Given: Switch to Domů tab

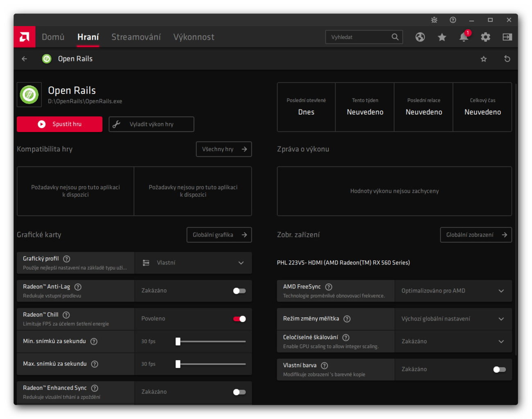Looking at the screenshot, I should (53, 37).
